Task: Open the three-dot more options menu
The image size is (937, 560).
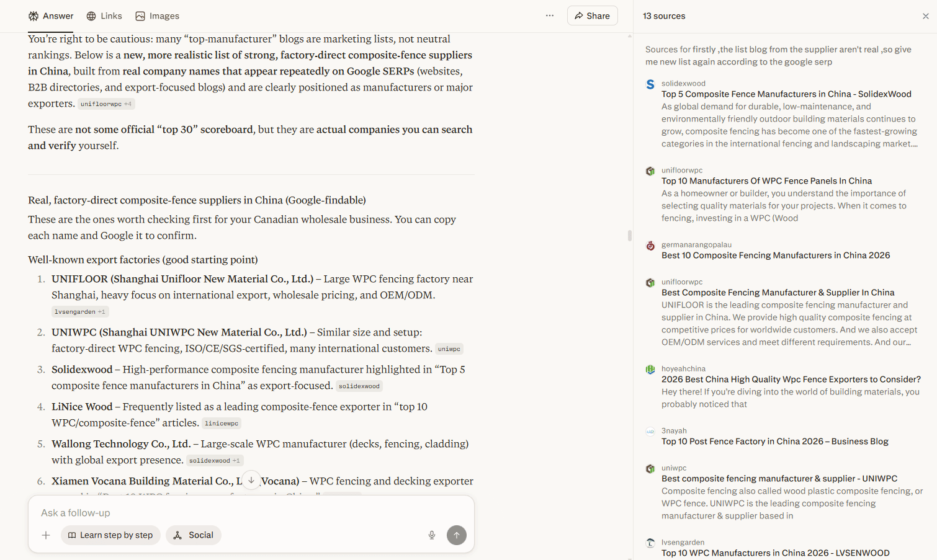Action: (x=550, y=16)
